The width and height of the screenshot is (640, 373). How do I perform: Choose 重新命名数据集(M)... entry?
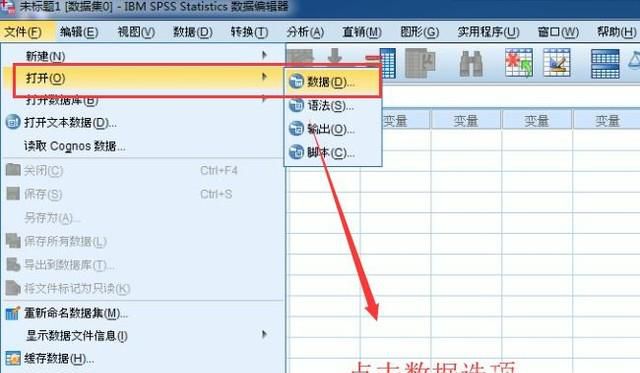[143, 313]
